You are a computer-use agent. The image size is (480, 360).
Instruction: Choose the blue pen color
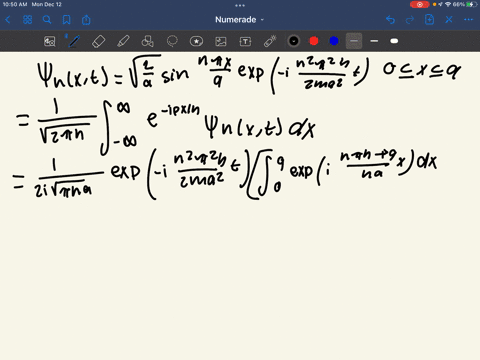point(334,41)
